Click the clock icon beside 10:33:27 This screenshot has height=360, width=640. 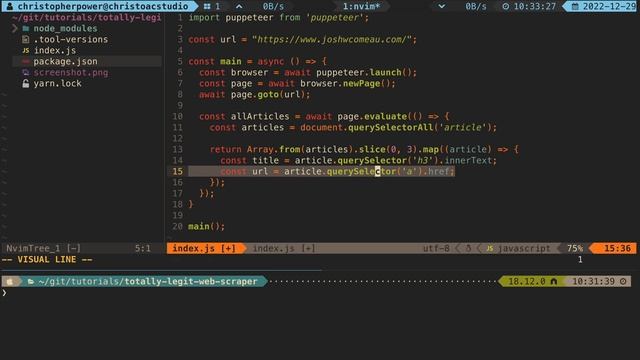point(506,6)
